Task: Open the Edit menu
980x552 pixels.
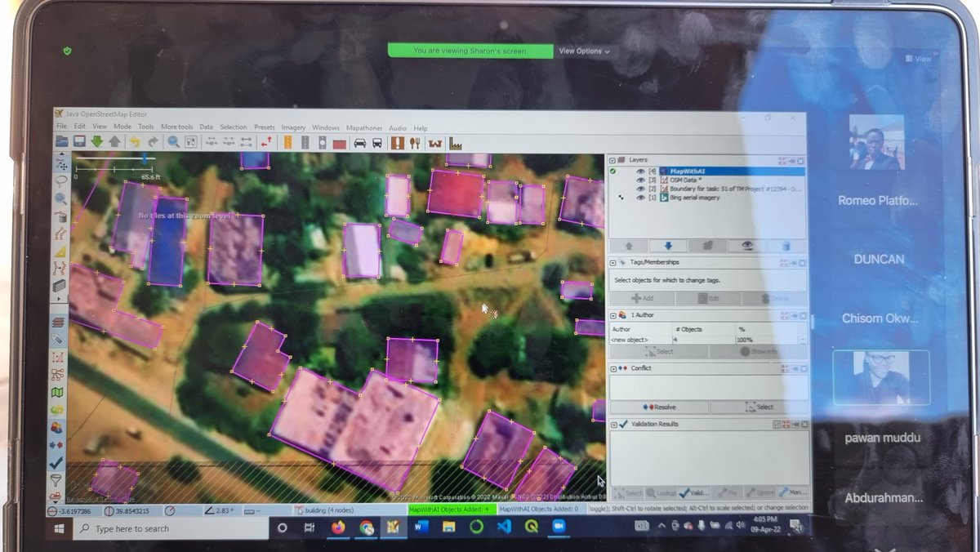Action: [79, 127]
